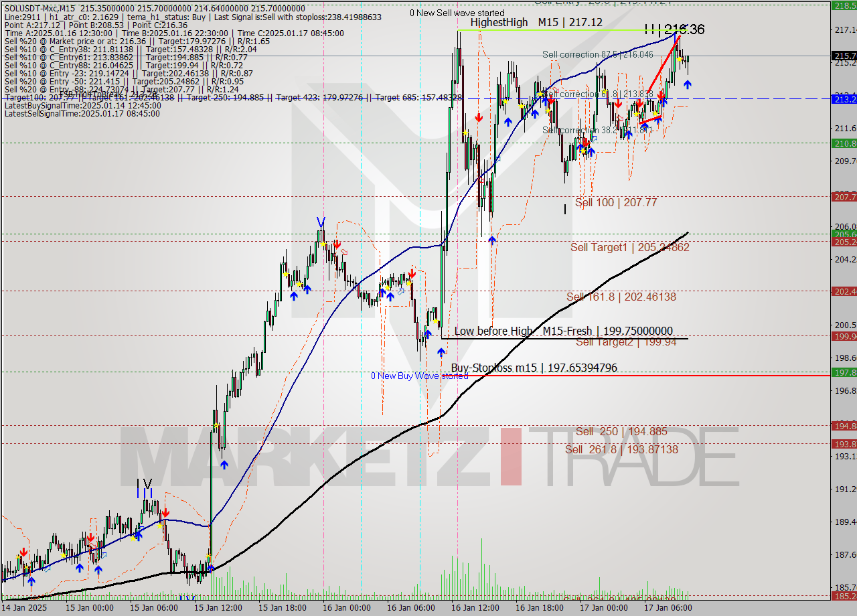
Task: Click the '16 Jan 12:00' time label
Action: tap(476, 608)
